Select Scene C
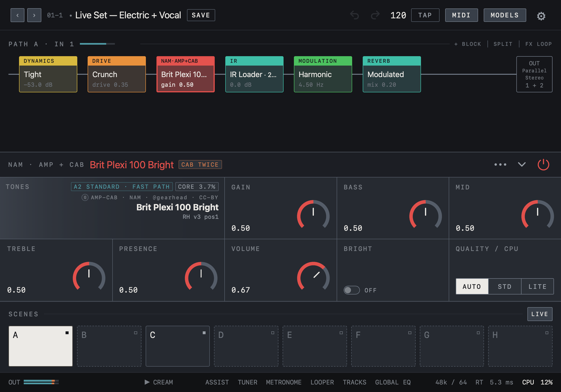The height and width of the screenshot is (392, 561). coord(178,346)
